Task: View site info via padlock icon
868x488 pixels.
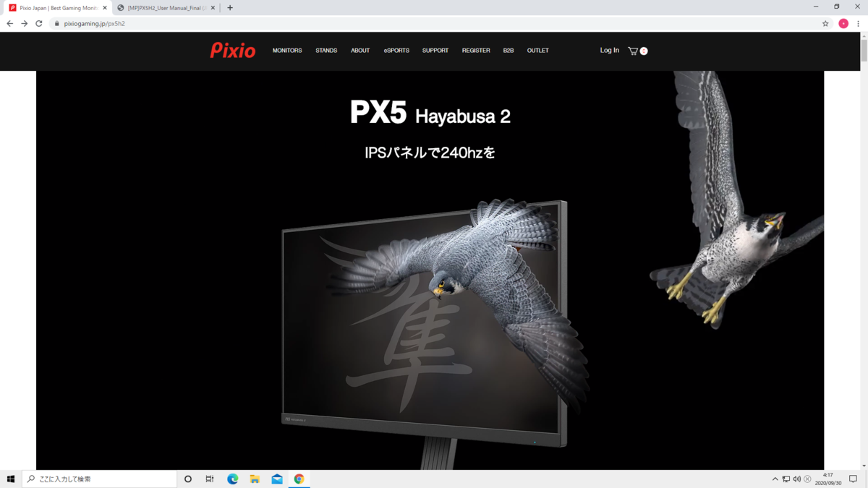Action: click(x=56, y=23)
